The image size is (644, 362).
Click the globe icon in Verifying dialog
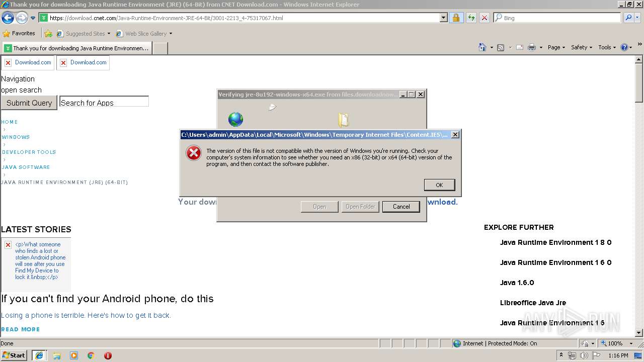[235, 120]
